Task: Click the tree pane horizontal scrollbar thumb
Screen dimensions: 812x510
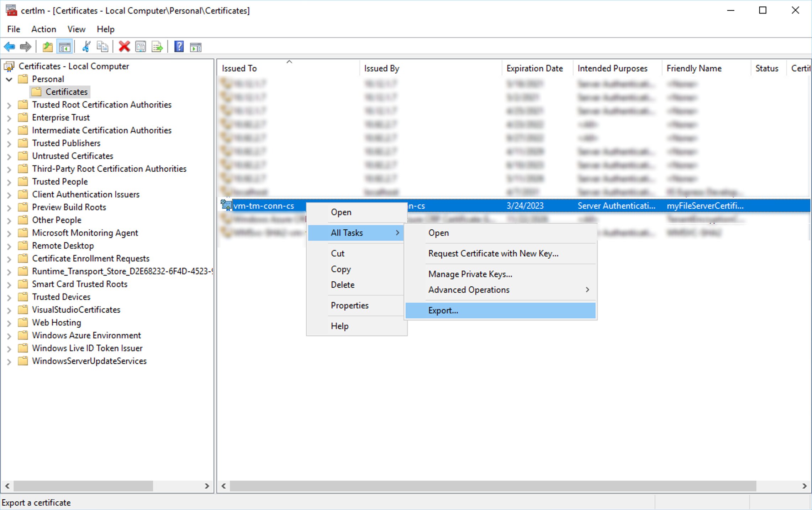Action: coord(83,486)
